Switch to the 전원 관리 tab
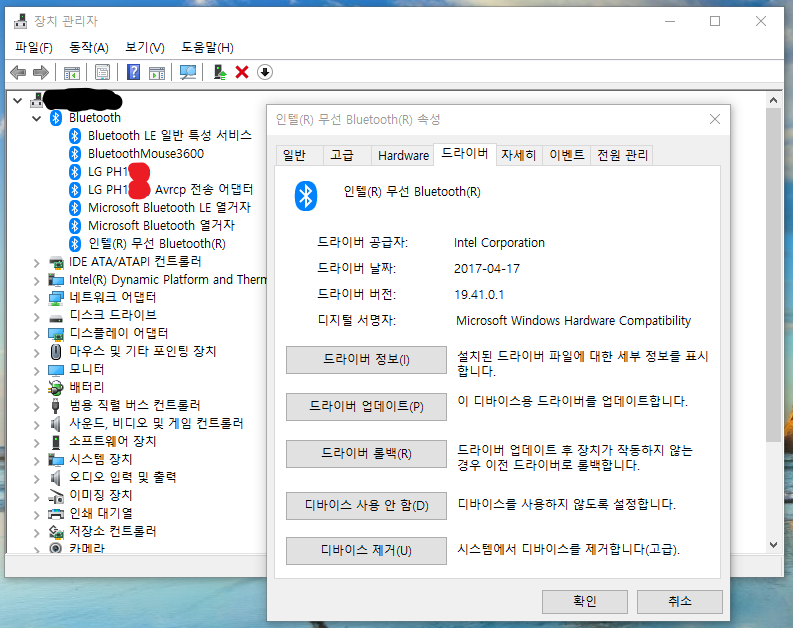This screenshot has width=793, height=628. pos(622,155)
